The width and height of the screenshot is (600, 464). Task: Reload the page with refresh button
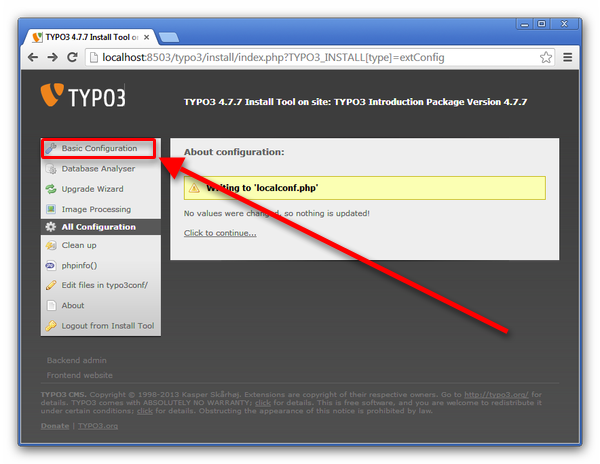[72, 57]
